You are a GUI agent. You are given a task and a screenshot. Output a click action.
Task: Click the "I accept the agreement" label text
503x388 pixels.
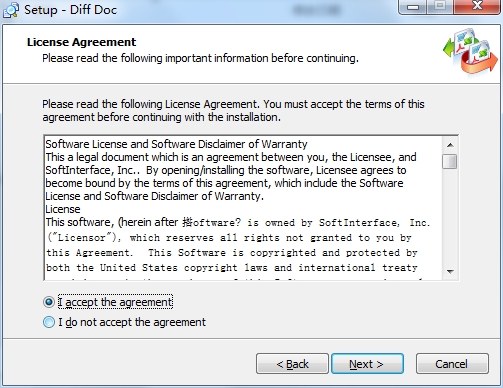click(x=115, y=302)
